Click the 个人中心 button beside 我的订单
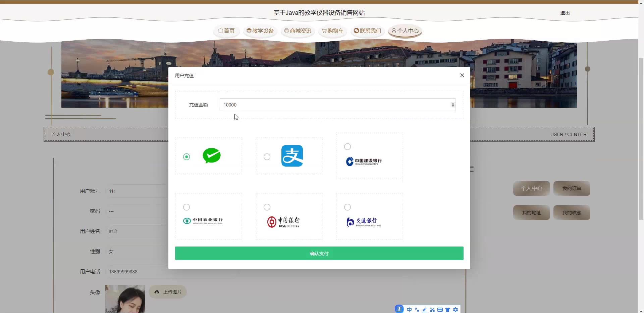Image resolution: width=644 pixels, height=313 pixels. pyautogui.click(x=532, y=188)
